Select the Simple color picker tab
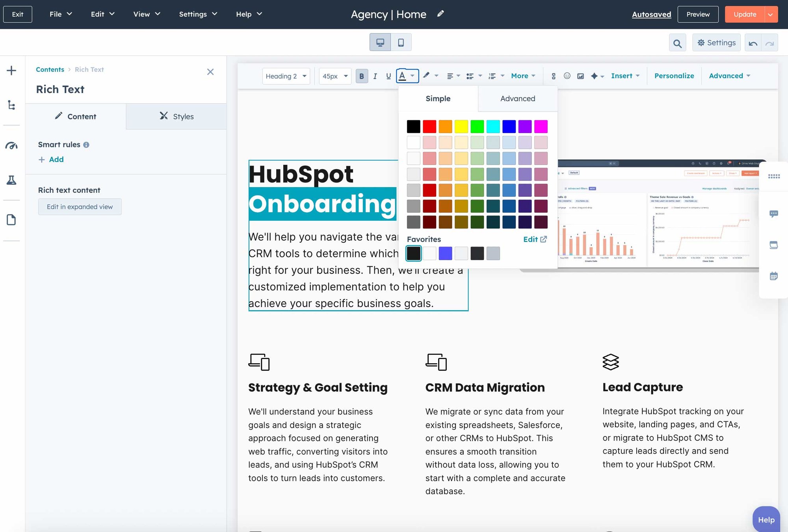788x532 pixels. coord(438,99)
